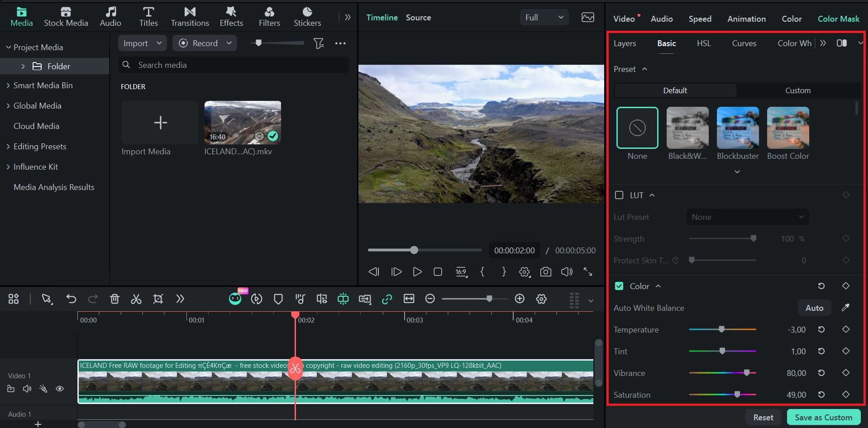This screenshot has height=428, width=868.
Task: Select the crop tool in timeline toolbar
Action: [x=158, y=299]
